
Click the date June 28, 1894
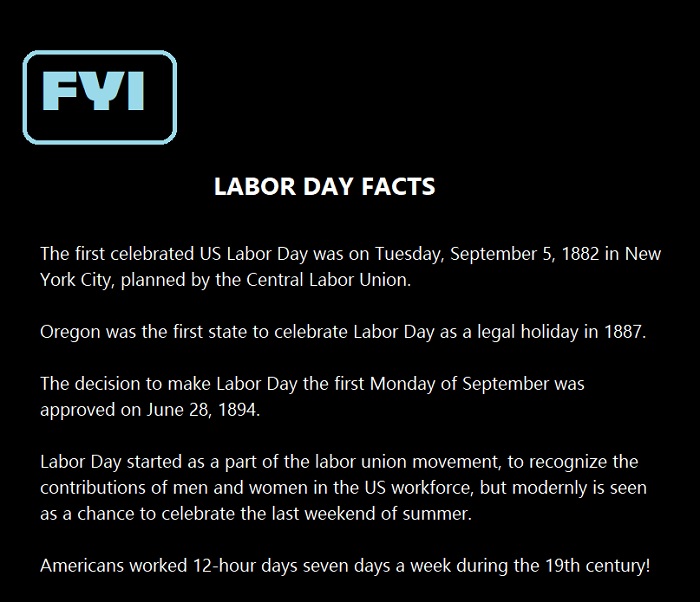202,410
